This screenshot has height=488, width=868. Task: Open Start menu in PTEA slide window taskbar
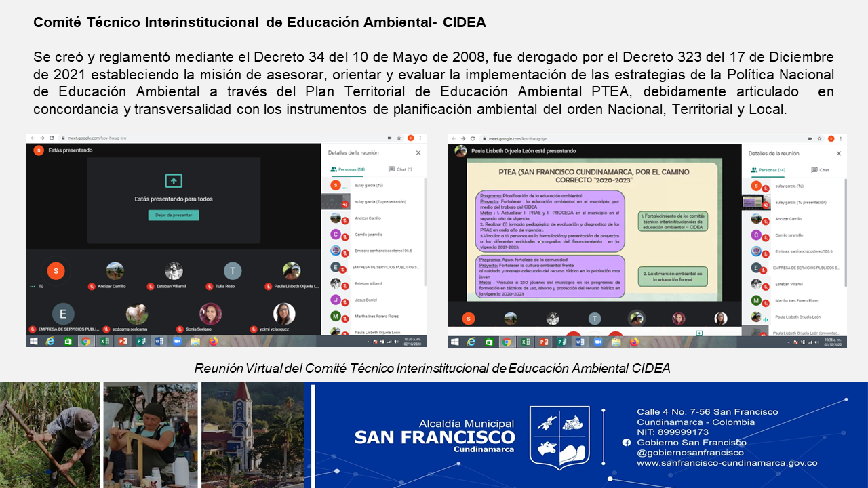click(454, 342)
